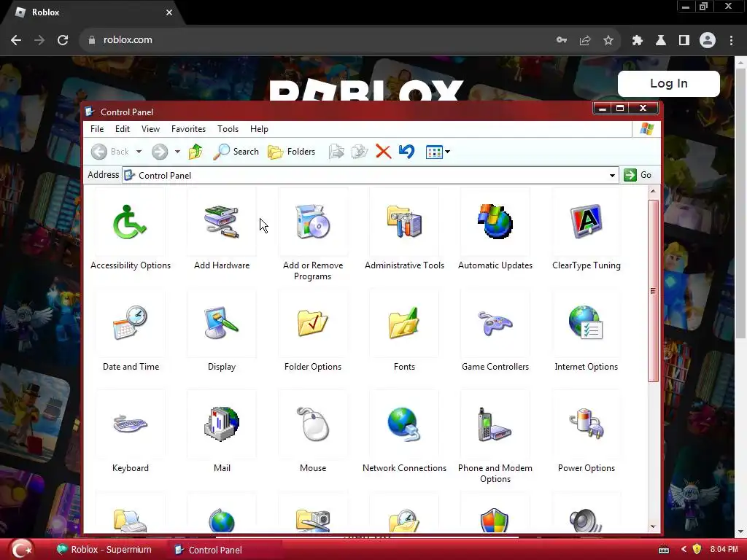
Task: Click the browser side panel icon
Action: (x=684, y=41)
